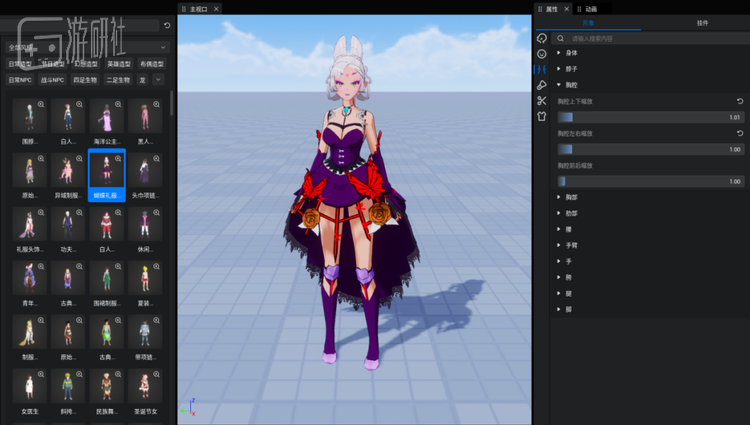The image size is (750, 425).
Task: Click magnifier on selected 蝴蝶礼服 thumbnail
Action: pos(118,158)
